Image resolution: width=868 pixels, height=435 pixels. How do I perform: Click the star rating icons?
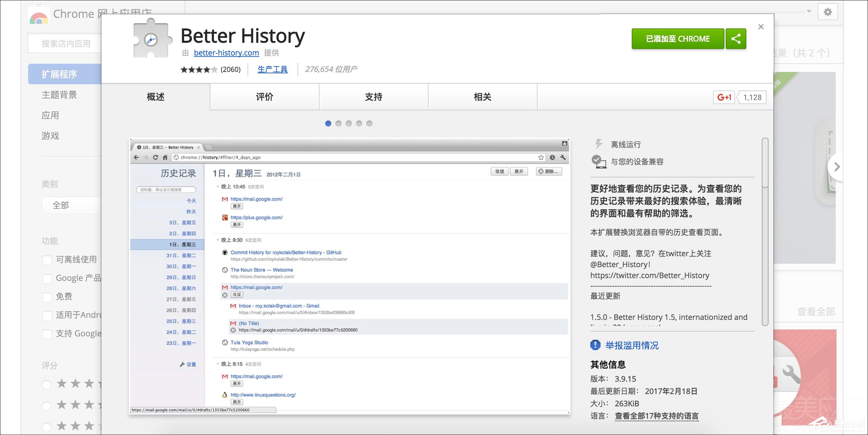click(x=198, y=70)
